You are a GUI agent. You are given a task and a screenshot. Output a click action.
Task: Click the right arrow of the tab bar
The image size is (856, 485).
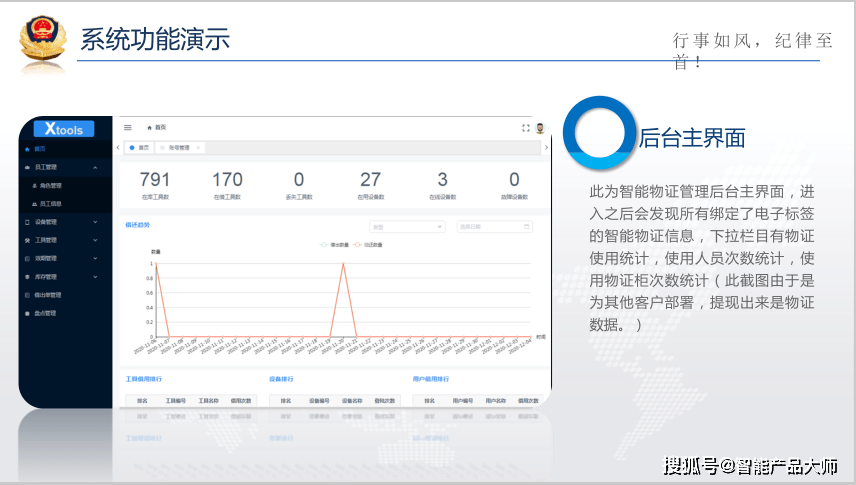point(546,147)
